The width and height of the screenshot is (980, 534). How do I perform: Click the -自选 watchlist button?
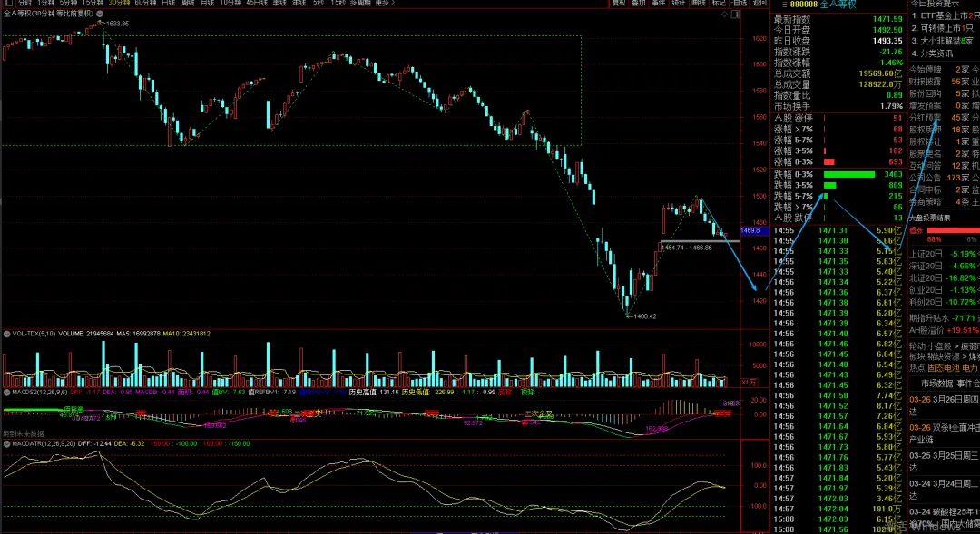(739, 3)
